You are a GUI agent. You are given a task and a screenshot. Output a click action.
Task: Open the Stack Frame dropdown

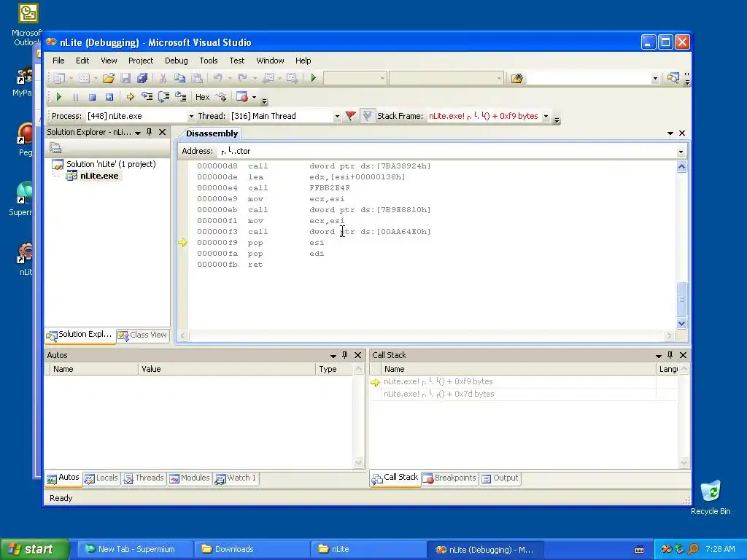pos(546,116)
